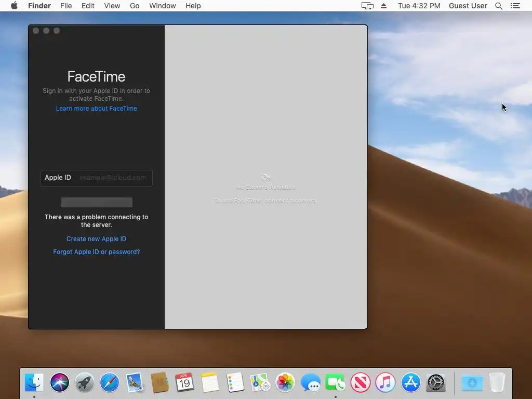Open Maps app in the Dock
The width and height of the screenshot is (532, 399).
point(260,382)
